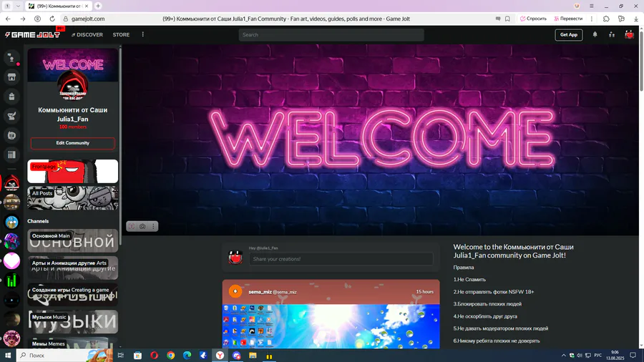Select the Frontpage channel

pos(73,171)
